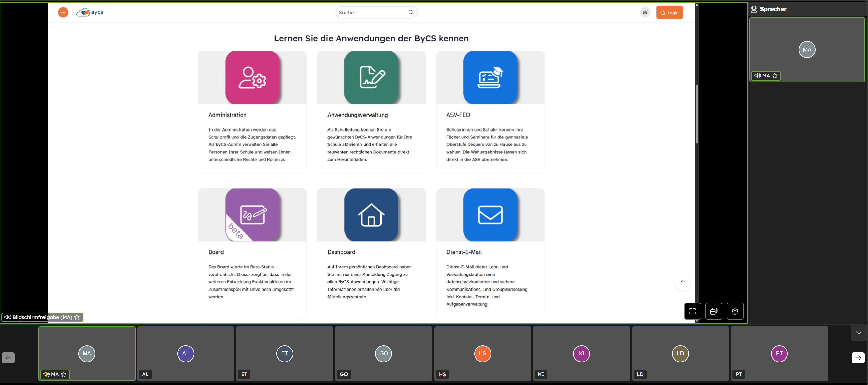The image size is (868, 385).
Task: Toggle star pin on Sprecher MA tile
Action: (x=775, y=76)
